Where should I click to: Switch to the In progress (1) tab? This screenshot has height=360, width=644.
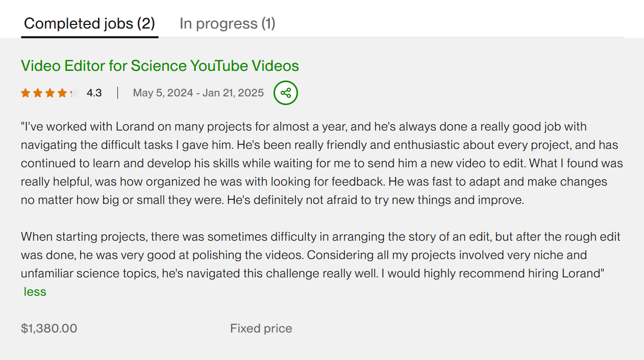[227, 23]
